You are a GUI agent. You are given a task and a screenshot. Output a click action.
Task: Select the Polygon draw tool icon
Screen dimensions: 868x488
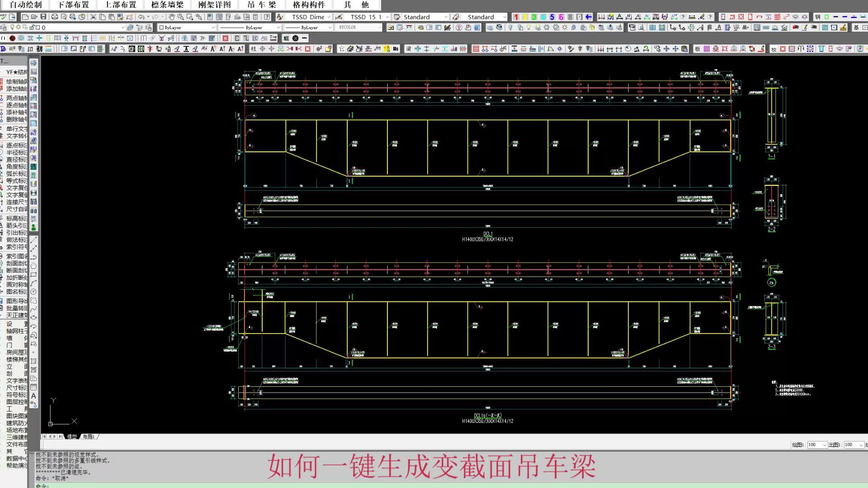click(33, 266)
